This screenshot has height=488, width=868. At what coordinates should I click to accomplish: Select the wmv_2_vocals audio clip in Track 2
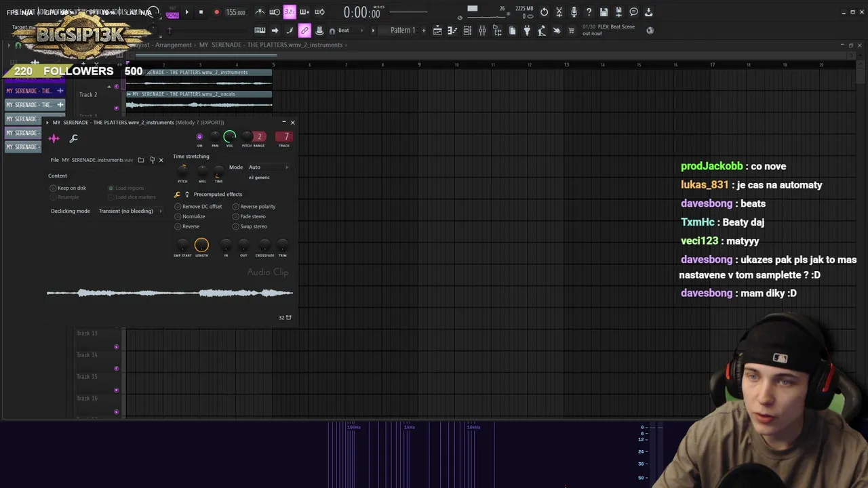(x=199, y=100)
